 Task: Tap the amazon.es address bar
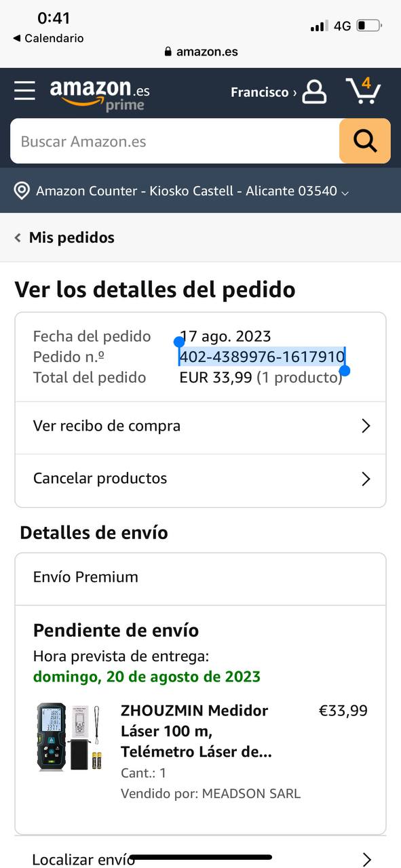(x=201, y=52)
